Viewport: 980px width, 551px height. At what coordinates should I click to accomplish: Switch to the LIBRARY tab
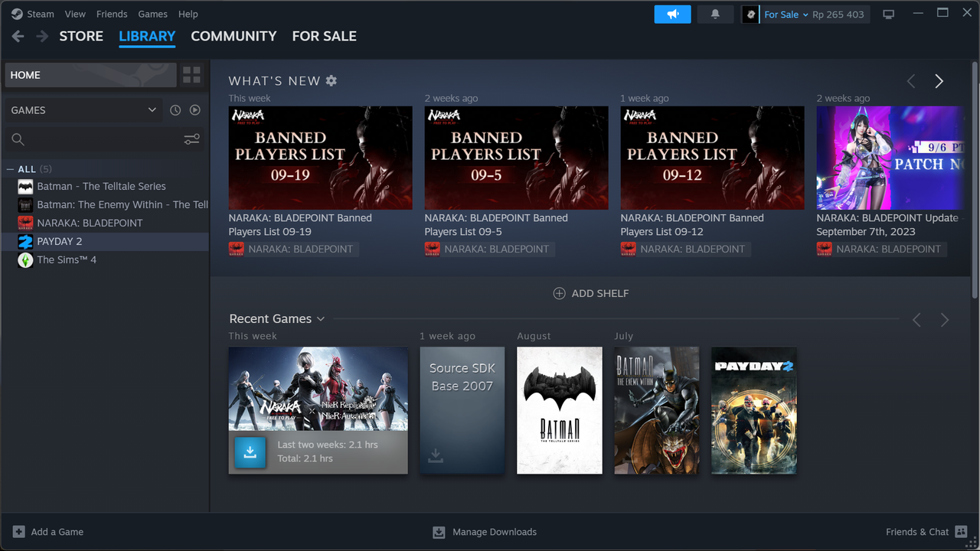pyautogui.click(x=147, y=36)
